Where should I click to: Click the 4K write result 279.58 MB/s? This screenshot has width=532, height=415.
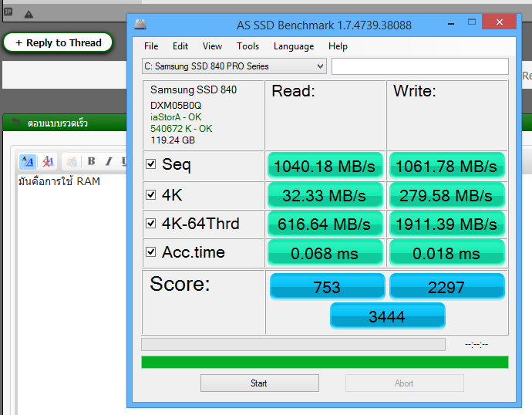point(446,195)
